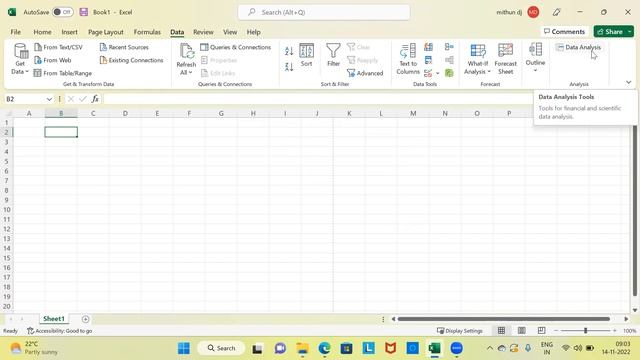Add a new sheet

coord(85,319)
